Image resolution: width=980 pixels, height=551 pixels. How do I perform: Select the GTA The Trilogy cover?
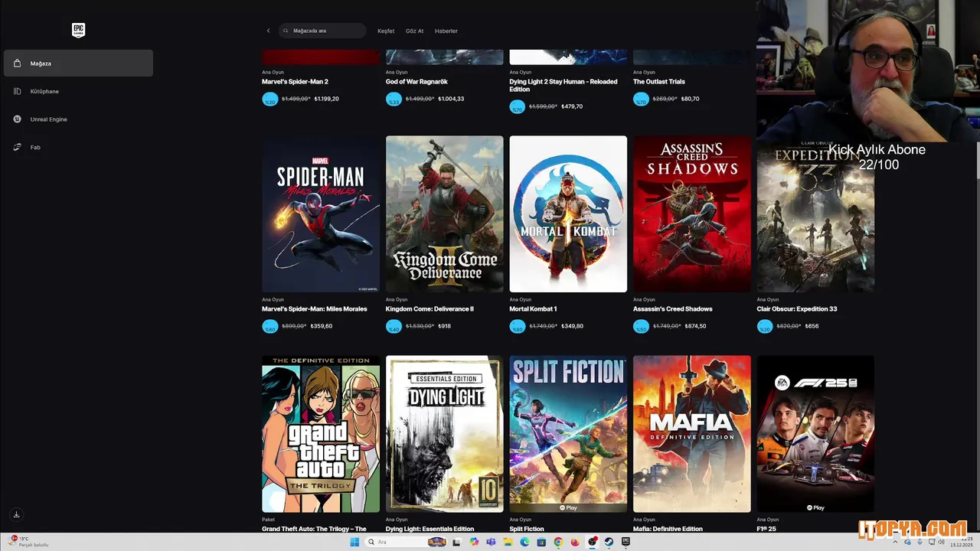tap(321, 434)
